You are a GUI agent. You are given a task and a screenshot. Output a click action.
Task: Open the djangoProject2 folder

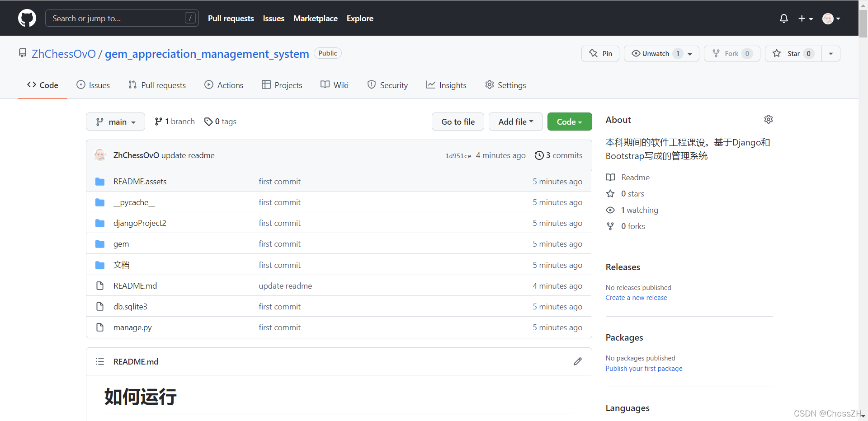140,223
